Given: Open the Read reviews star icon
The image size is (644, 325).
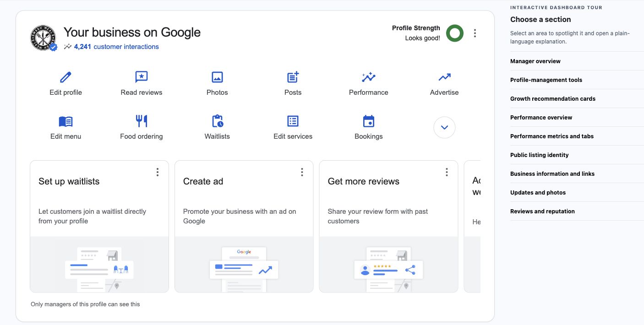Looking at the screenshot, I should (142, 77).
